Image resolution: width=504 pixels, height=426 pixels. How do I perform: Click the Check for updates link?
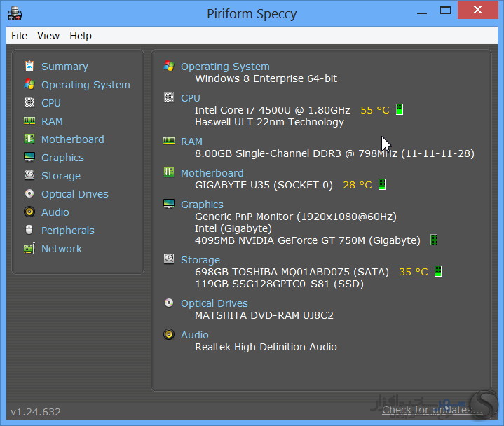click(x=425, y=411)
